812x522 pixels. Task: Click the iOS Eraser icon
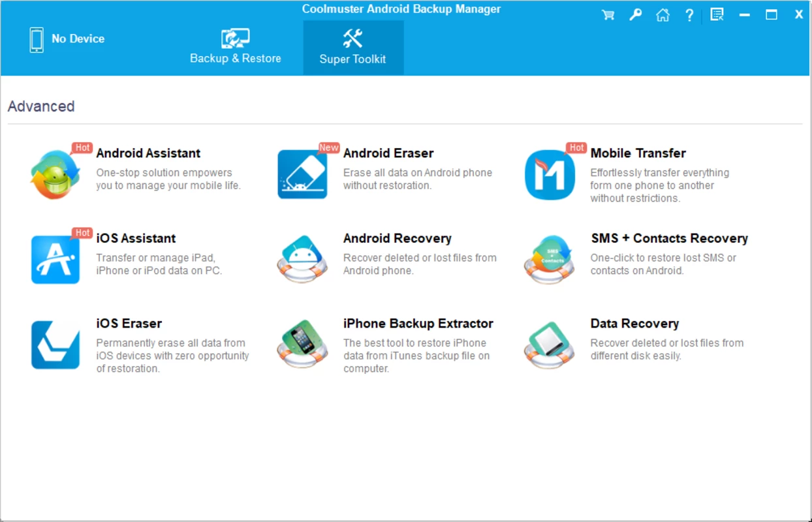55,345
